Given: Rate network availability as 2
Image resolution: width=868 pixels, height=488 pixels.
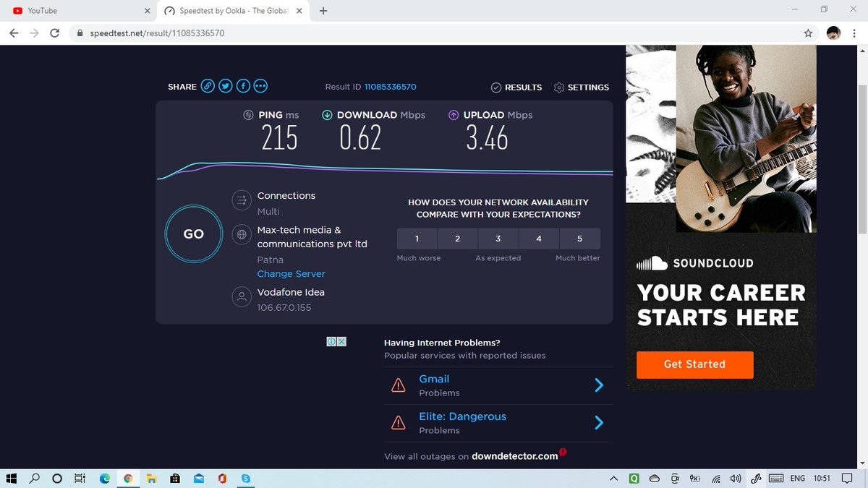Looking at the screenshot, I should [x=458, y=239].
